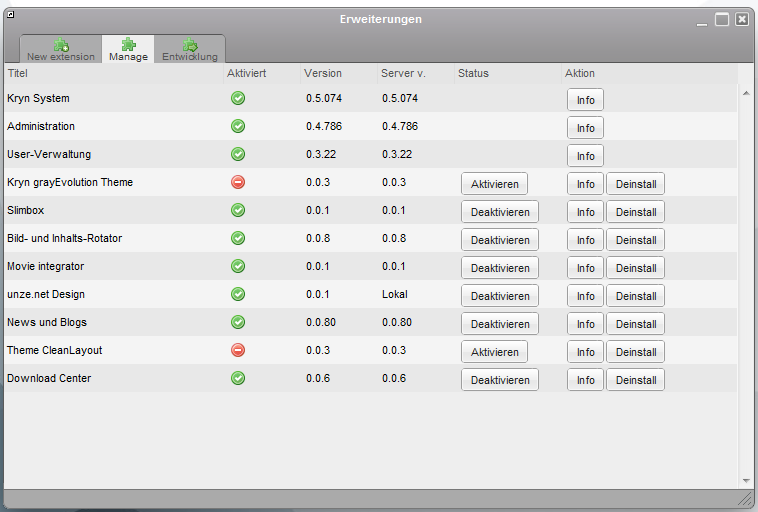The width and height of the screenshot is (758, 512).
Task: Open Info for Kryn System
Action: (x=585, y=100)
